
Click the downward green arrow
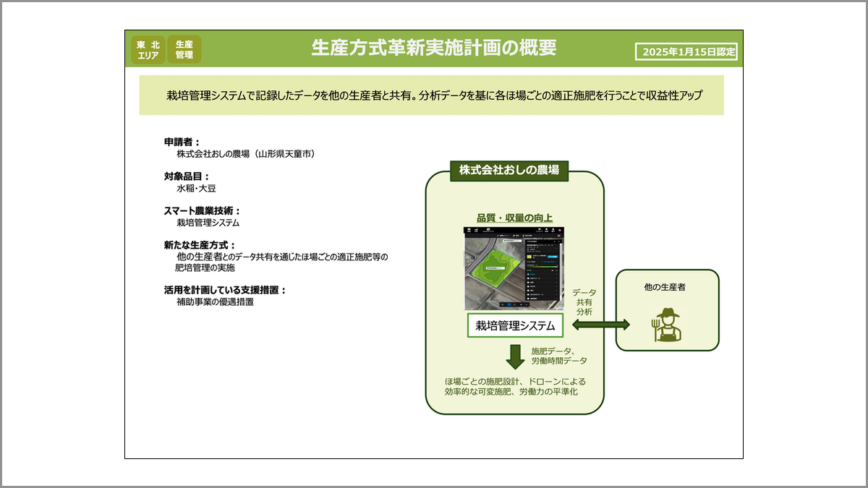coord(515,356)
